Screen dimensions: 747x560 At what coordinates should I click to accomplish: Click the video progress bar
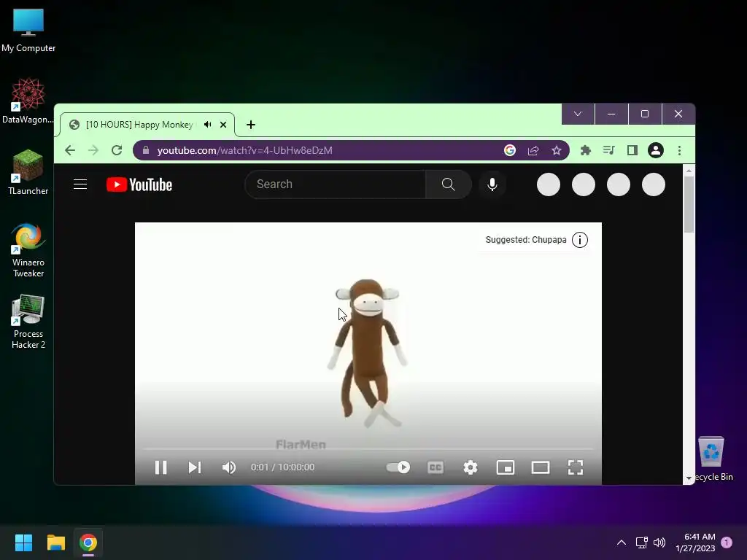(x=368, y=448)
